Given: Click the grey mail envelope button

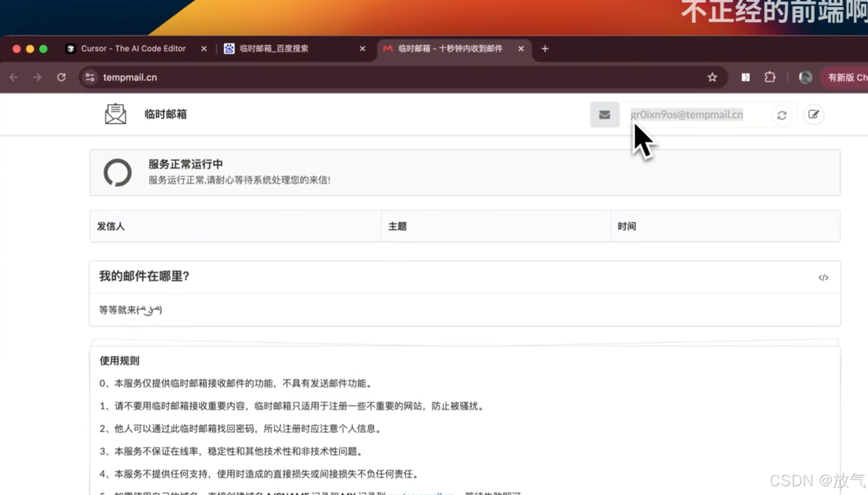Looking at the screenshot, I should coord(605,114).
